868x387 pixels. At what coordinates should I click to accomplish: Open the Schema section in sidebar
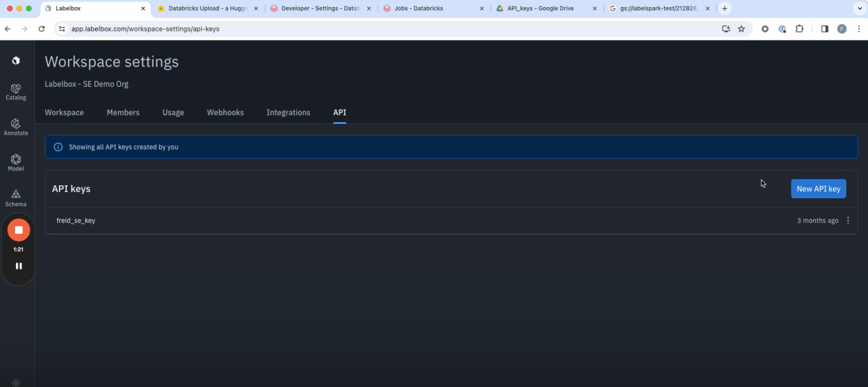pos(16,198)
